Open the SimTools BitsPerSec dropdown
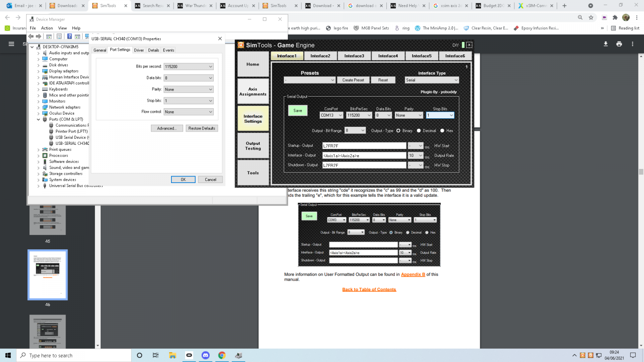 tap(359, 115)
